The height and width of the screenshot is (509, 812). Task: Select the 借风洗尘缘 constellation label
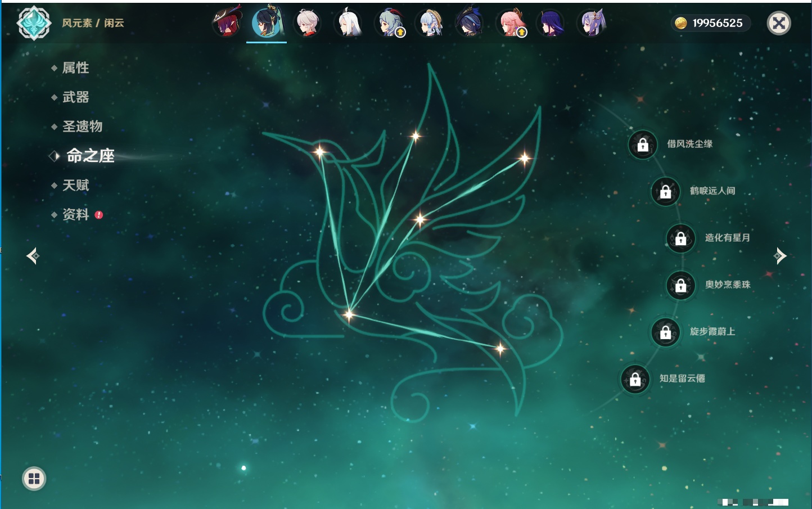(690, 144)
